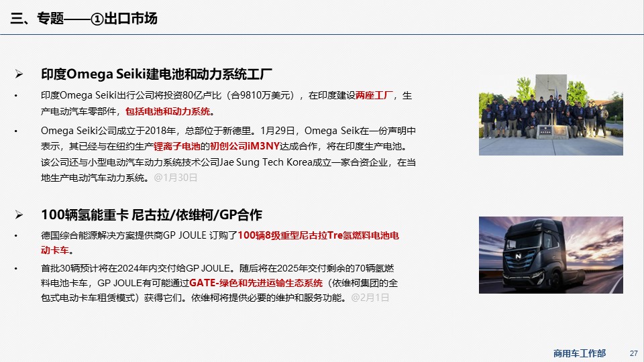Click red text 100辆8级重型尼古拉Tre氢燃料电池电
644x362 pixels.
(318, 235)
